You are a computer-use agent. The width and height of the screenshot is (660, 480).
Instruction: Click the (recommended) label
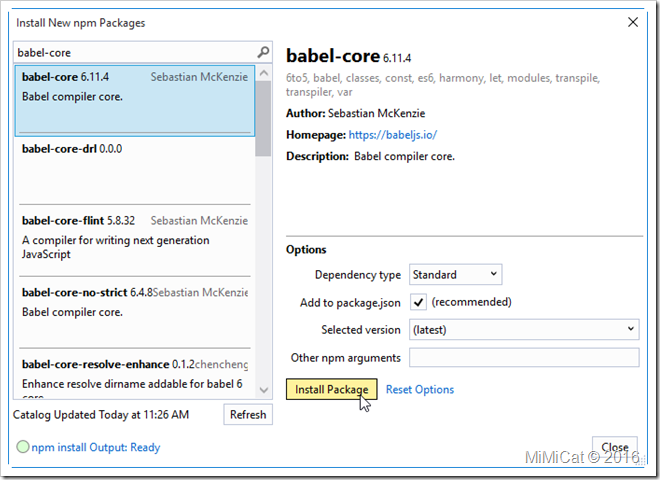pos(471,302)
